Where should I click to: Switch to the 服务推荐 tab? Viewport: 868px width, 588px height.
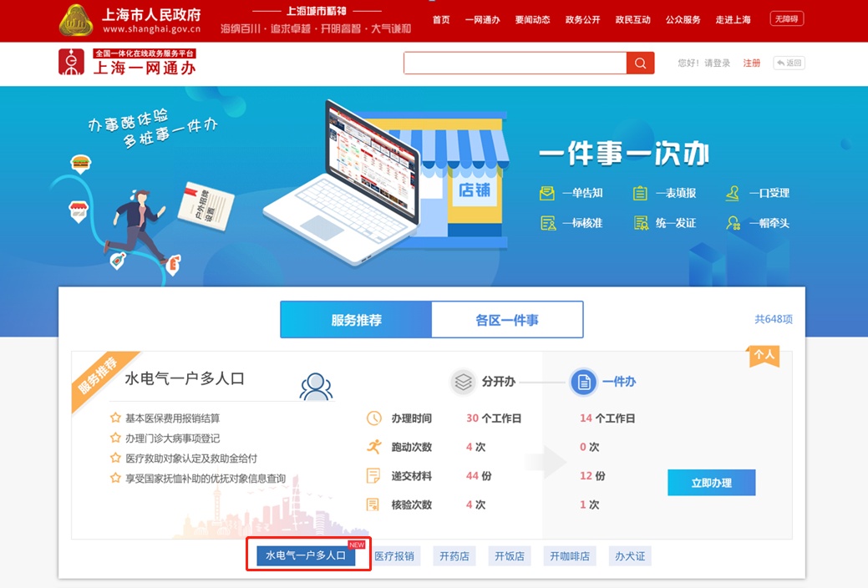pyautogui.click(x=356, y=319)
